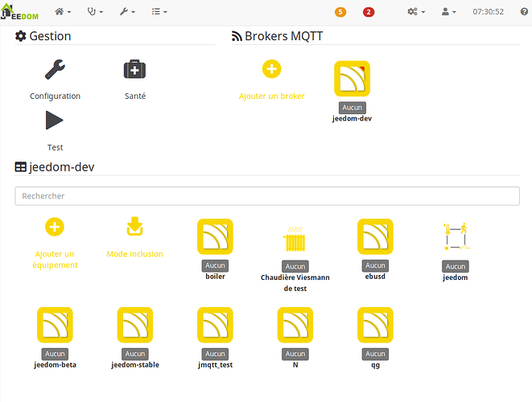
Task: Open Chaudière Viesmann radiator icon
Action: coord(295,239)
